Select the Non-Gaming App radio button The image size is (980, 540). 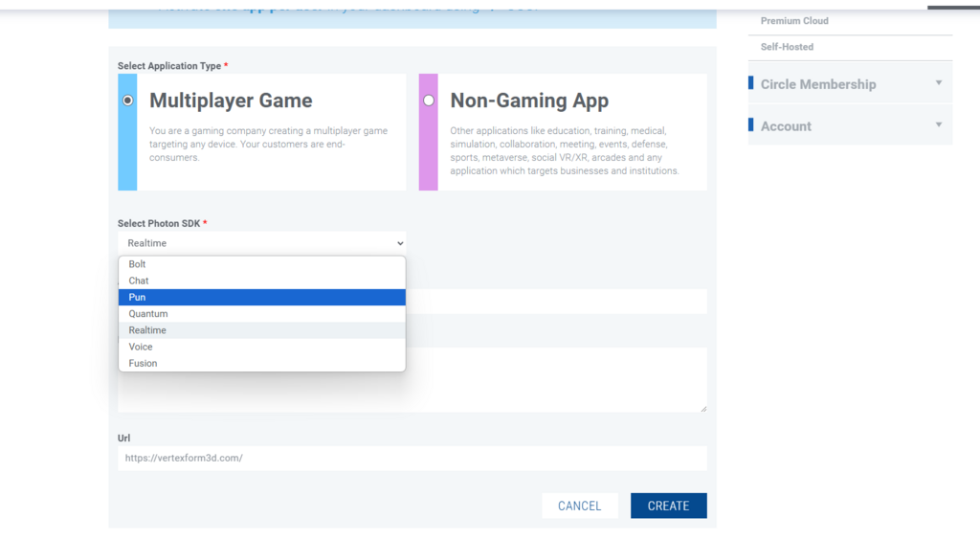pyautogui.click(x=428, y=101)
